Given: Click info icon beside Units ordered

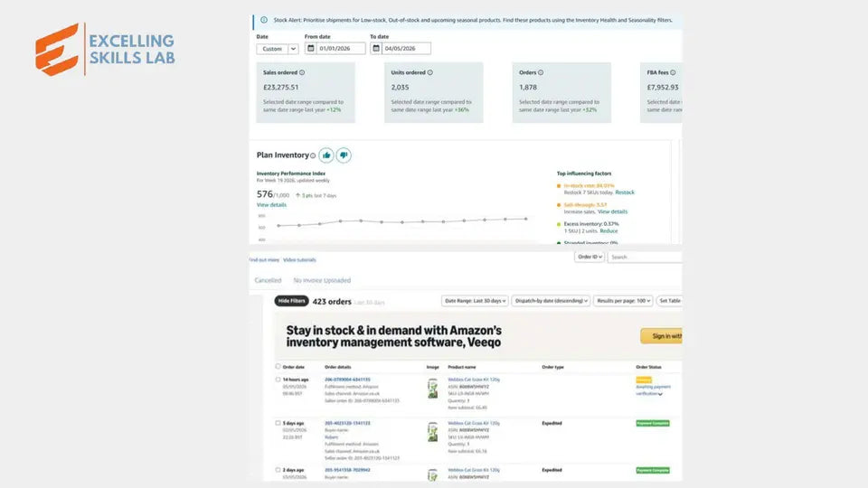Looking at the screenshot, I should pyautogui.click(x=430, y=72).
